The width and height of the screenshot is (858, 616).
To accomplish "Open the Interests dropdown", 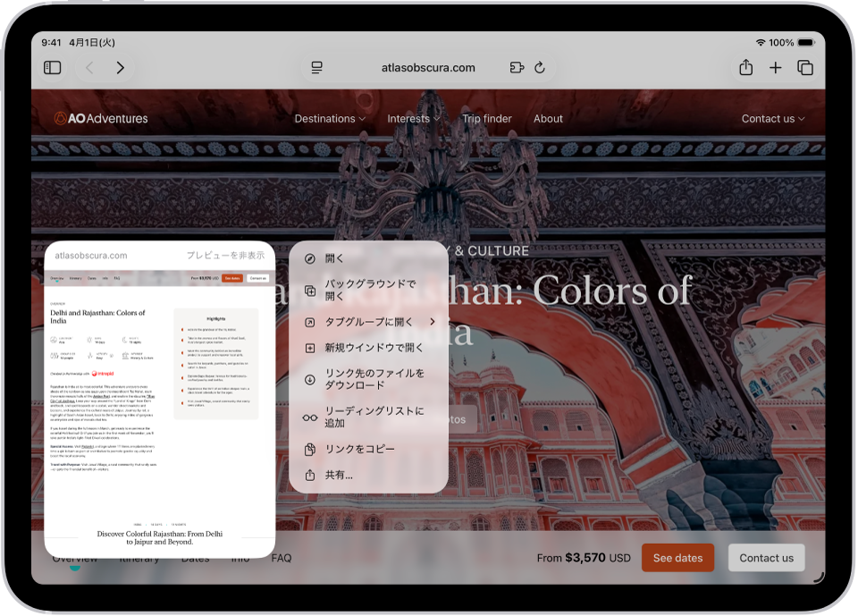I will point(414,119).
